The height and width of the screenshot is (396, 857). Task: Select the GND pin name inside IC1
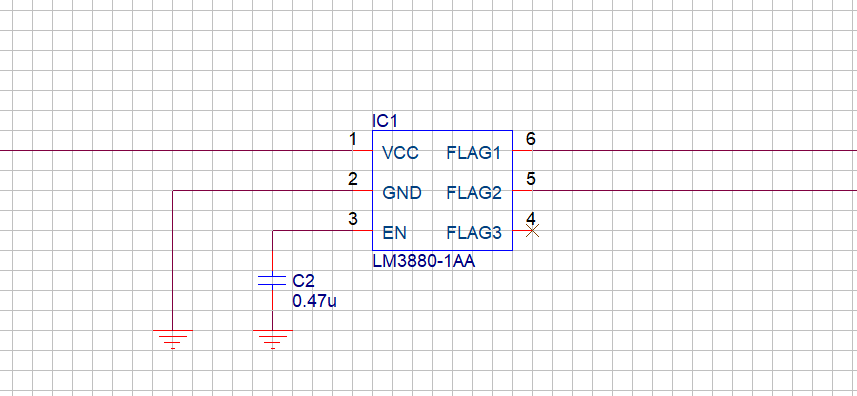402,193
